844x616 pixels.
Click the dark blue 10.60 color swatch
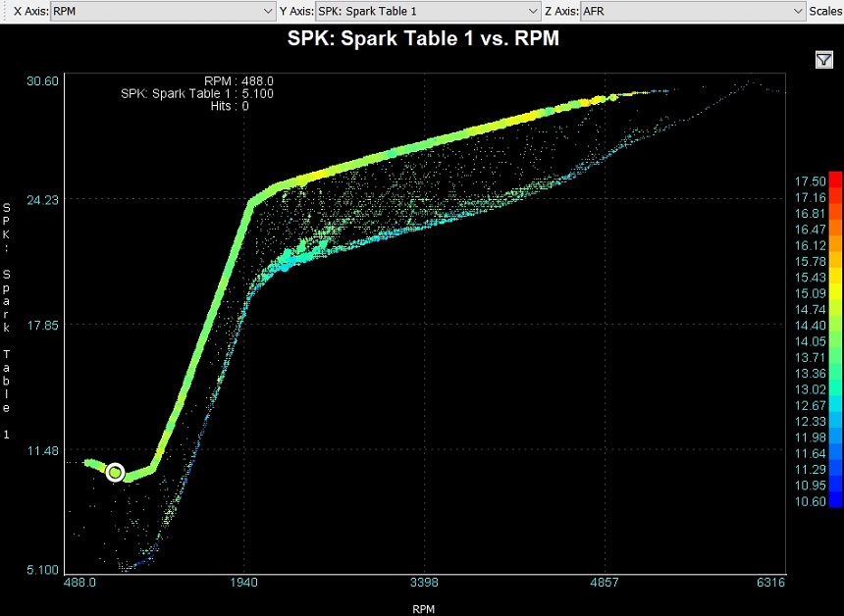pyautogui.click(x=835, y=501)
